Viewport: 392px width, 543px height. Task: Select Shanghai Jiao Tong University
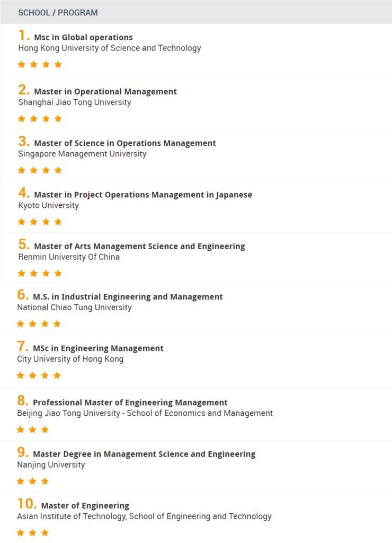click(75, 102)
